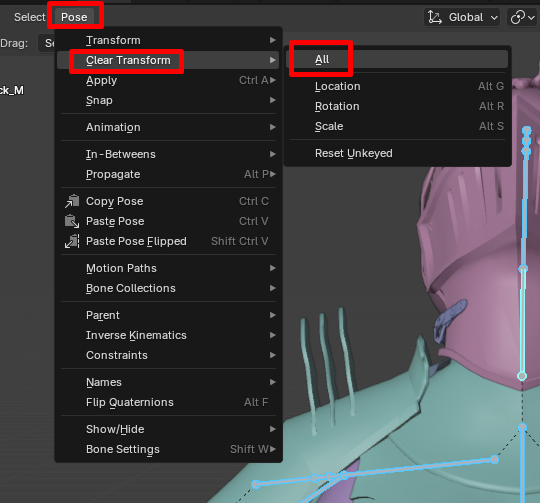This screenshot has height=503, width=540.
Task: Expand the Transform submenu arrow
Action: pyautogui.click(x=272, y=40)
